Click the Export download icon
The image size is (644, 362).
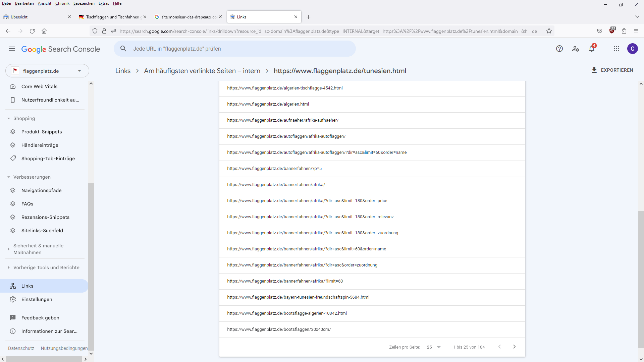594,70
